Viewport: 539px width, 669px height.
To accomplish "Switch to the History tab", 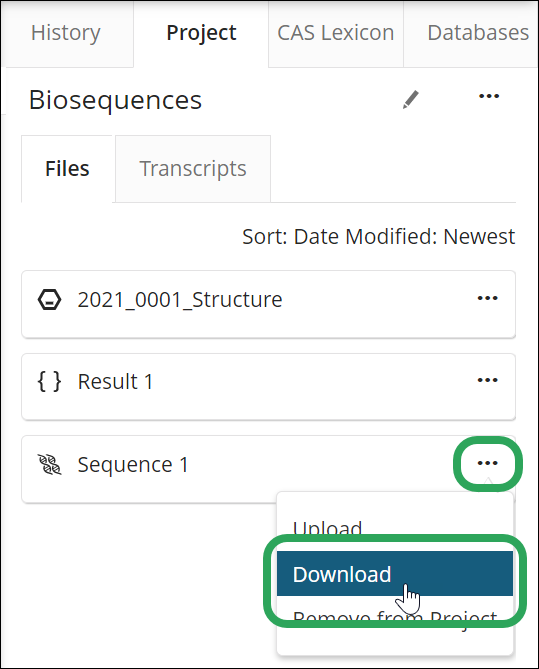I will click(66, 33).
